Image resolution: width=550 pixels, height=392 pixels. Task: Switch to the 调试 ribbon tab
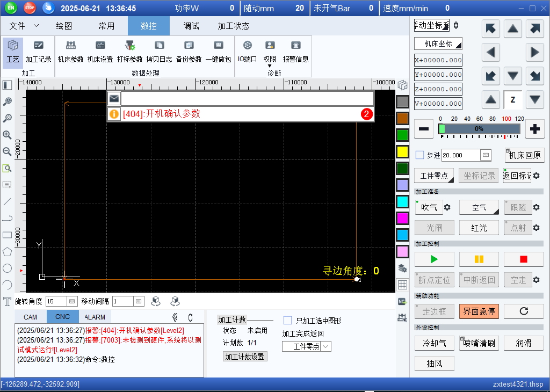191,26
